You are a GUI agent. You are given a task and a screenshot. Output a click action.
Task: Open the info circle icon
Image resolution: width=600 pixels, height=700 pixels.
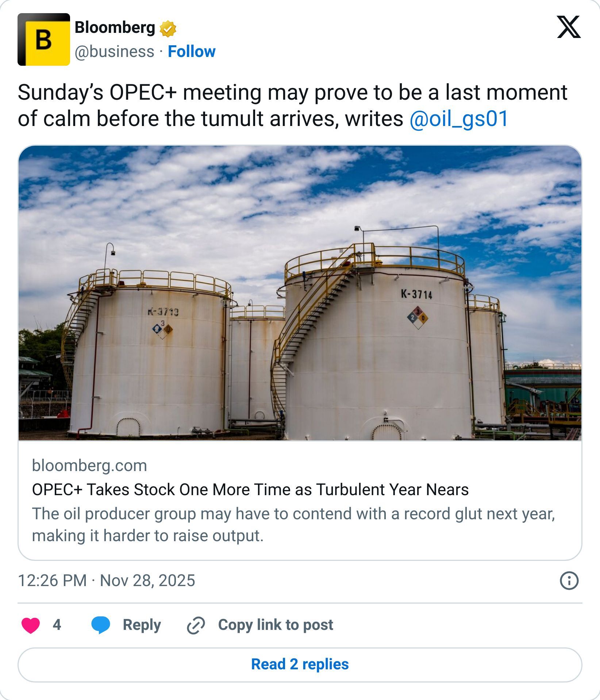point(569,581)
